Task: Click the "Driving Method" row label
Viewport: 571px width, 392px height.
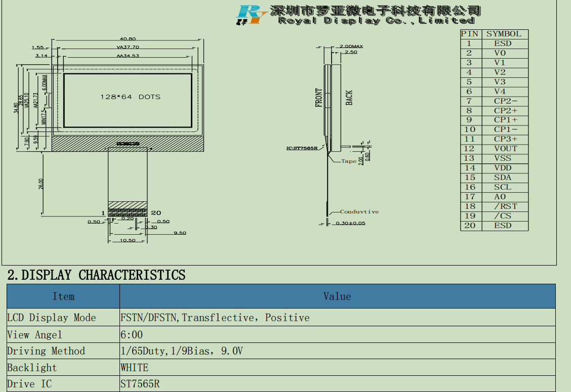Action: (x=46, y=351)
